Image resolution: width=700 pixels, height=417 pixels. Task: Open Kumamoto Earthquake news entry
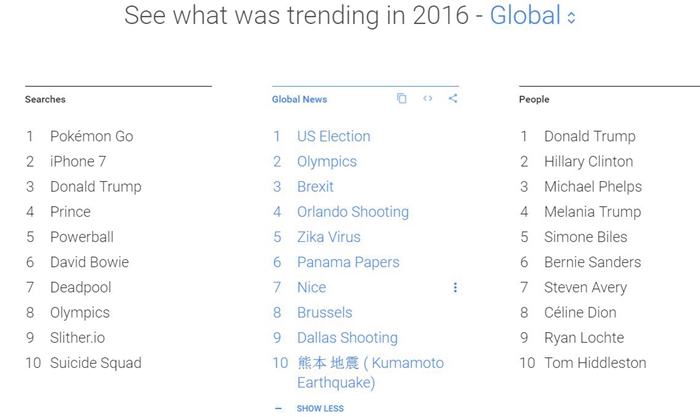pyautogui.click(x=370, y=372)
